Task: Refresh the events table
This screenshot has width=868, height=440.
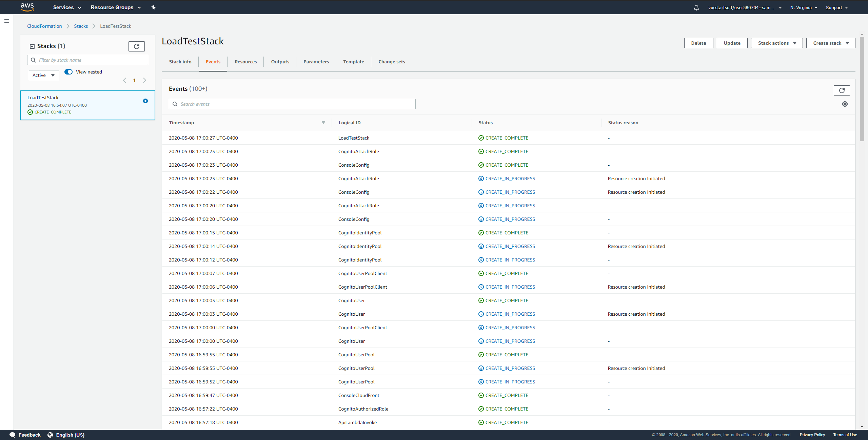Action: pos(842,90)
